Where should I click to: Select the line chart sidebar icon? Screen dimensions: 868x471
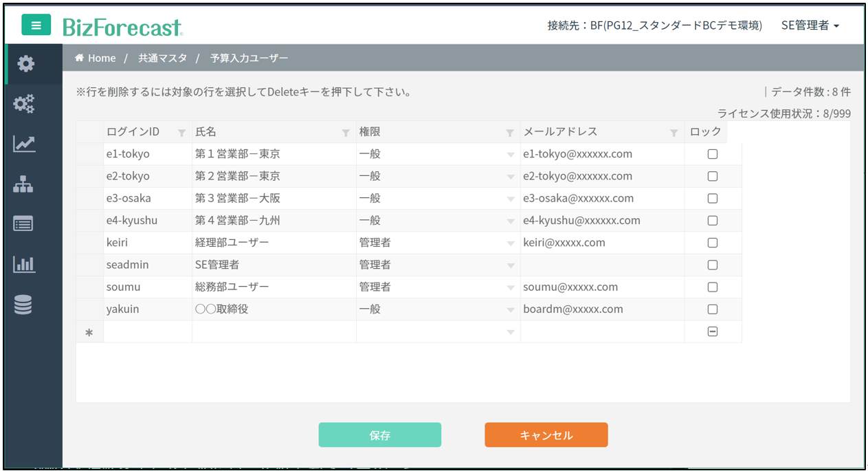click(24, 144)
